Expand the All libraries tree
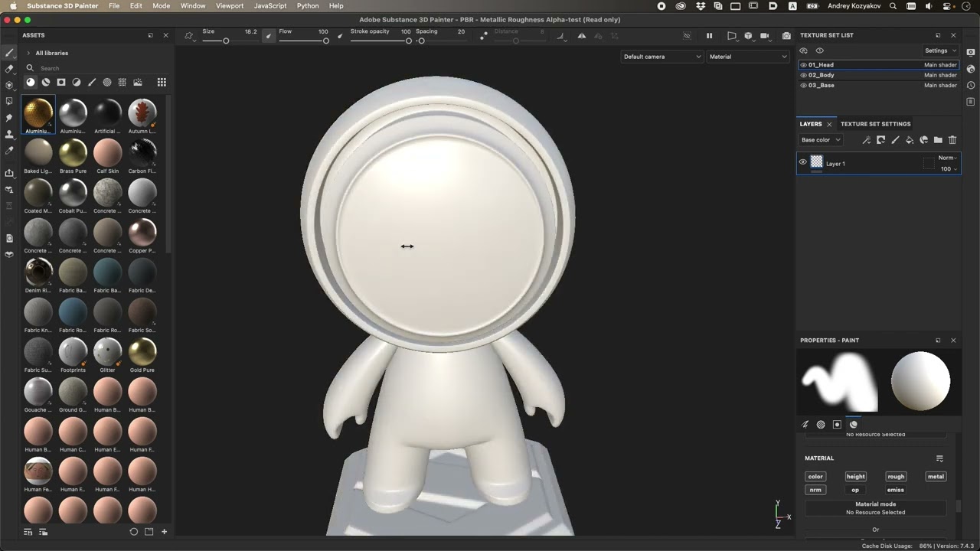 tap(28, 53)
